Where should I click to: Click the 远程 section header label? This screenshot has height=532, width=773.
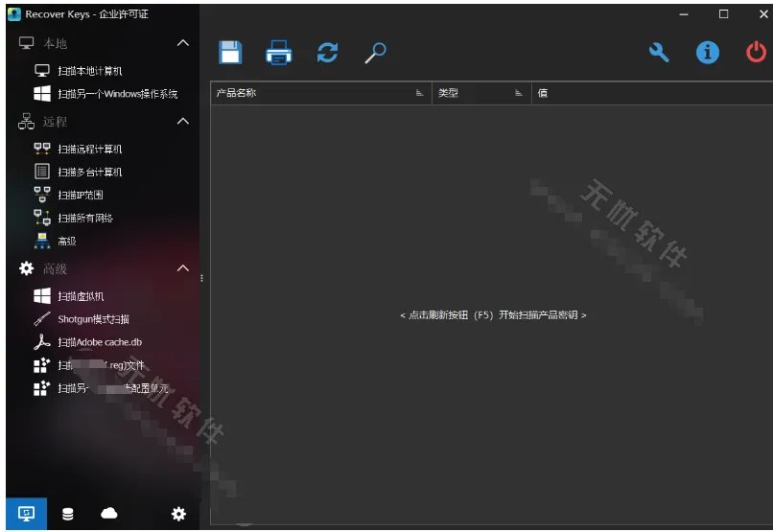[x=55, y=121]
